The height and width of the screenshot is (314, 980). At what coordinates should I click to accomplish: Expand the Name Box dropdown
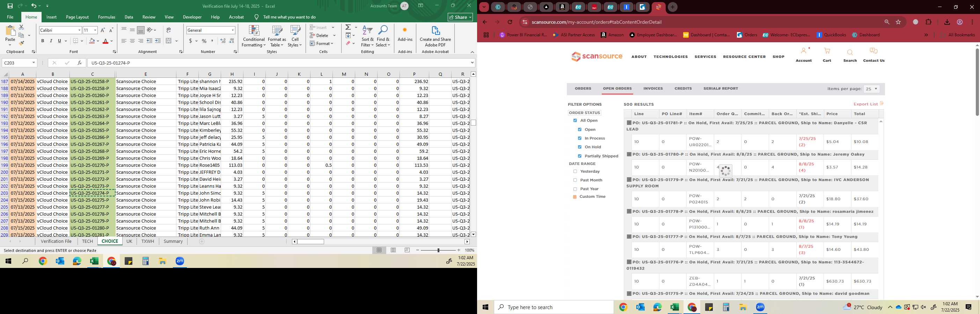[x=34, y=63]
